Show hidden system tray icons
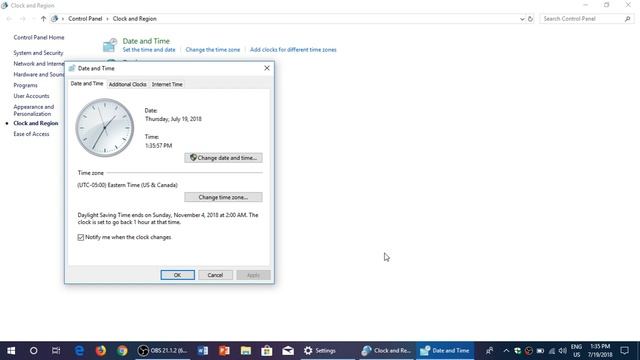This screenshot has width=640, height=360. (506, 351)
